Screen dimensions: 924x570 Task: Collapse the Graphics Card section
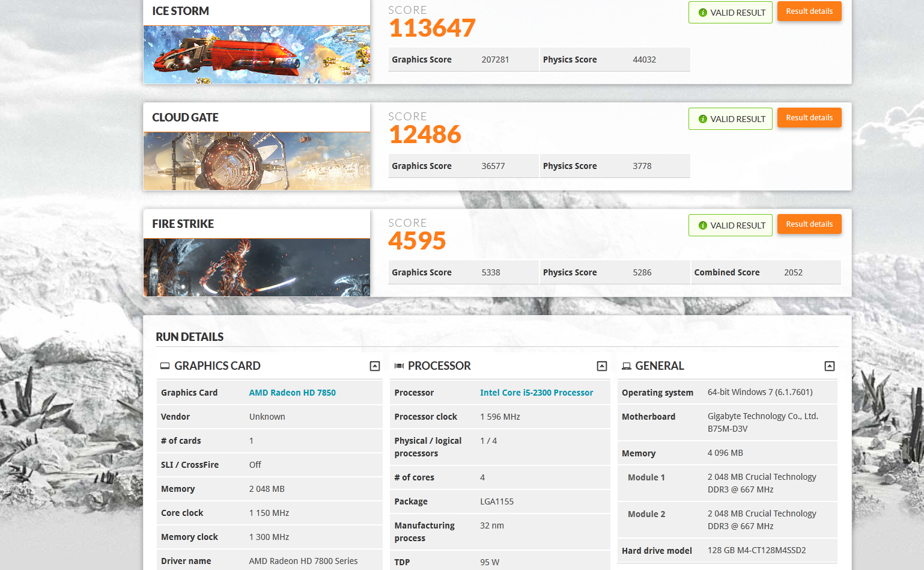point(375,366)
